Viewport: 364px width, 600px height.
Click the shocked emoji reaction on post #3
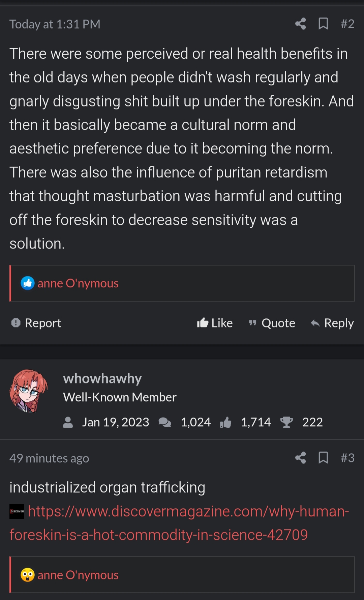pyautogui.click(x=28, y=575)
